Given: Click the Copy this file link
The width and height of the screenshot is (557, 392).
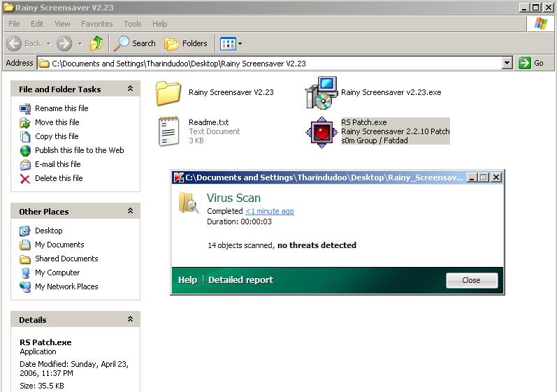Looking at the screenshot, I should 57,136.
